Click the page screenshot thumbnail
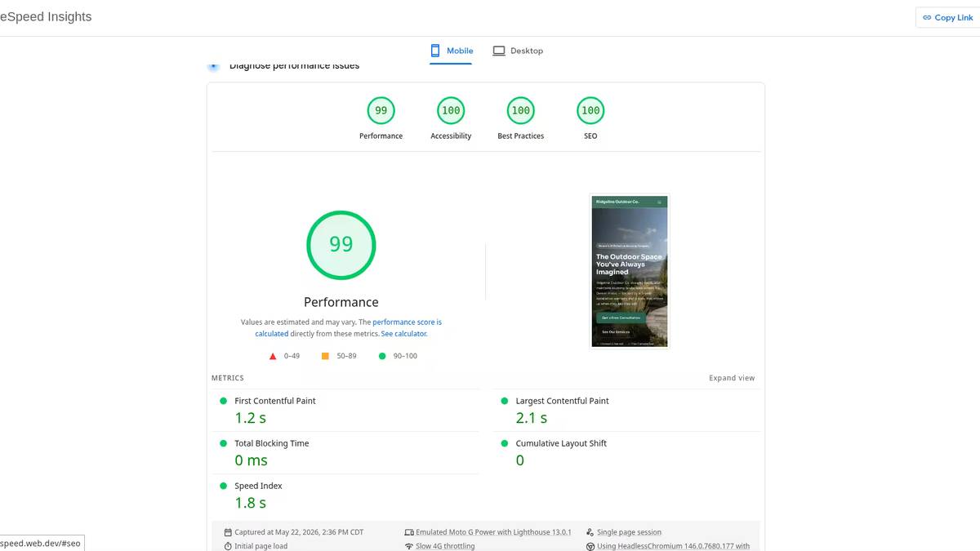 point(630,271)
